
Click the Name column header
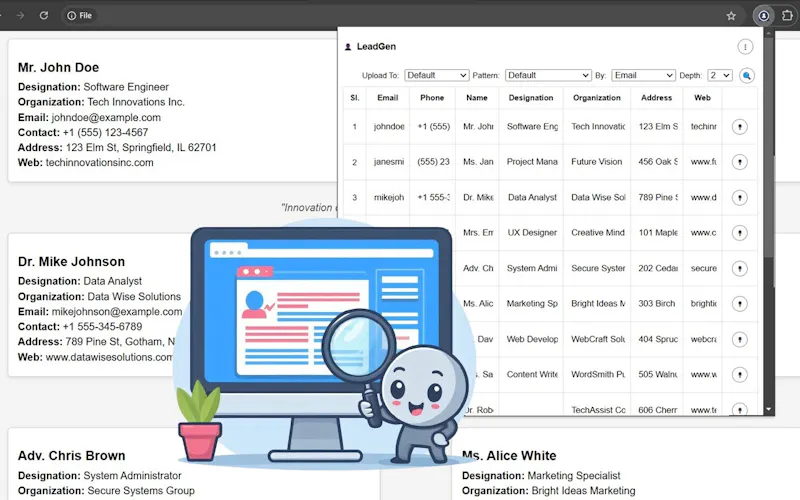coord(477,97)
